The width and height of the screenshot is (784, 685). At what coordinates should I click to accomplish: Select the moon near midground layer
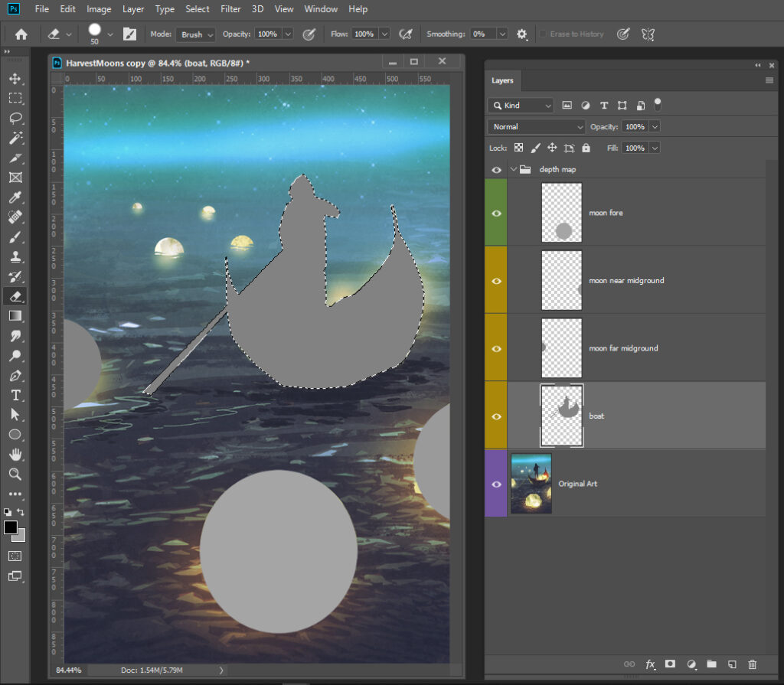pos(626,281)
